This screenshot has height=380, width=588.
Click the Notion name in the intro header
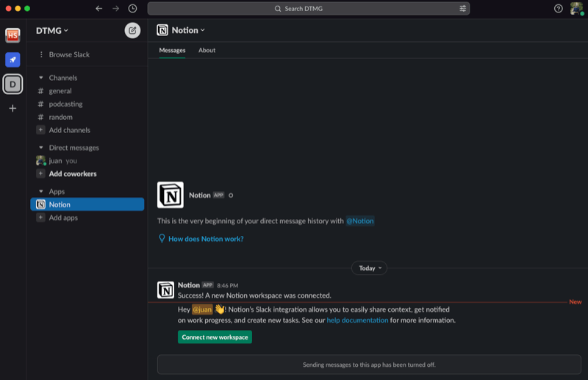click(x=199, y=195)
